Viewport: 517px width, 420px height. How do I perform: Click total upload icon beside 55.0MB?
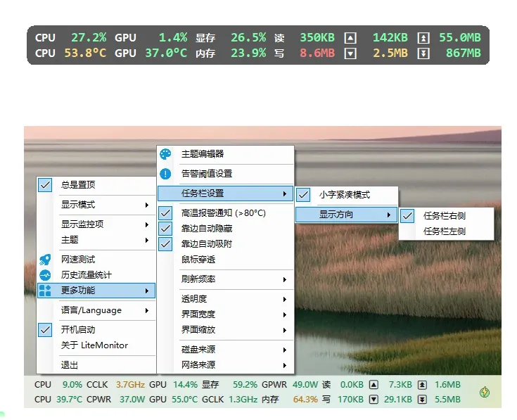[423, 38]
